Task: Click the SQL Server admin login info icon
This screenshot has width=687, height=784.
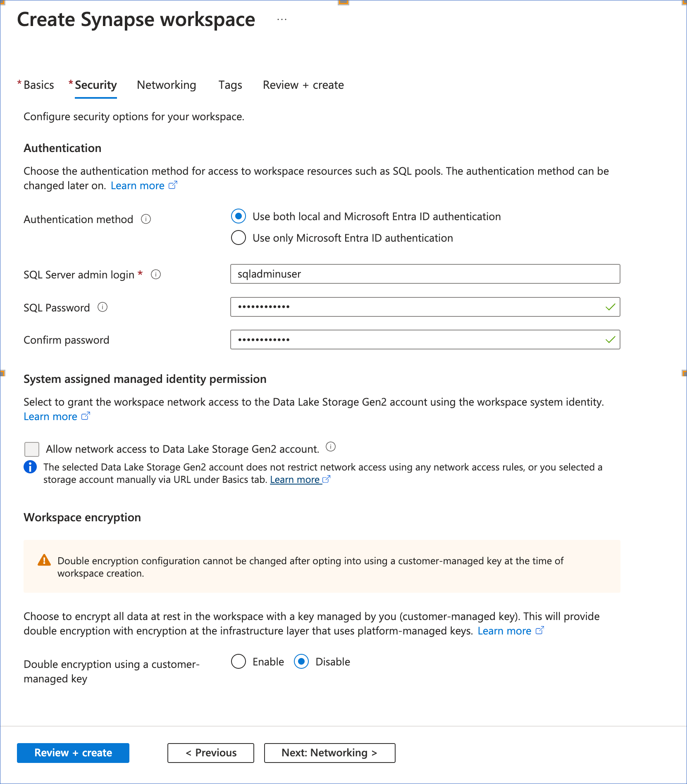Action: click(x=156, y=274)
